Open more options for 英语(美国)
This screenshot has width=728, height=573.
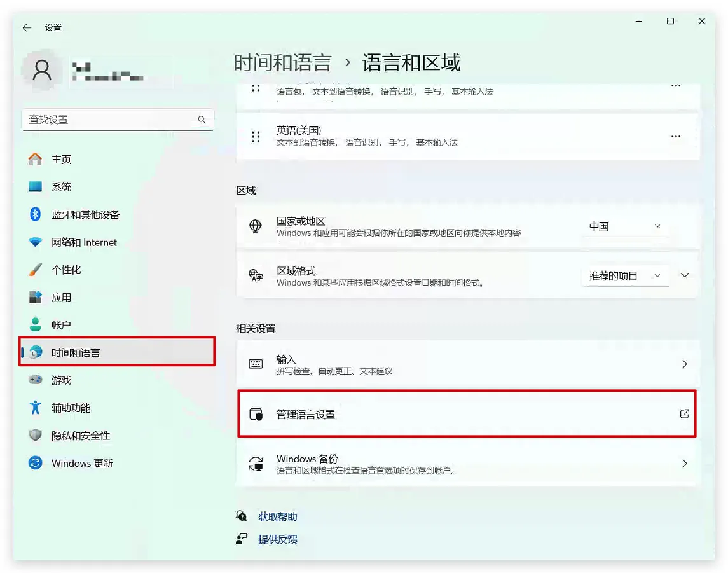[x=676, y=137]
